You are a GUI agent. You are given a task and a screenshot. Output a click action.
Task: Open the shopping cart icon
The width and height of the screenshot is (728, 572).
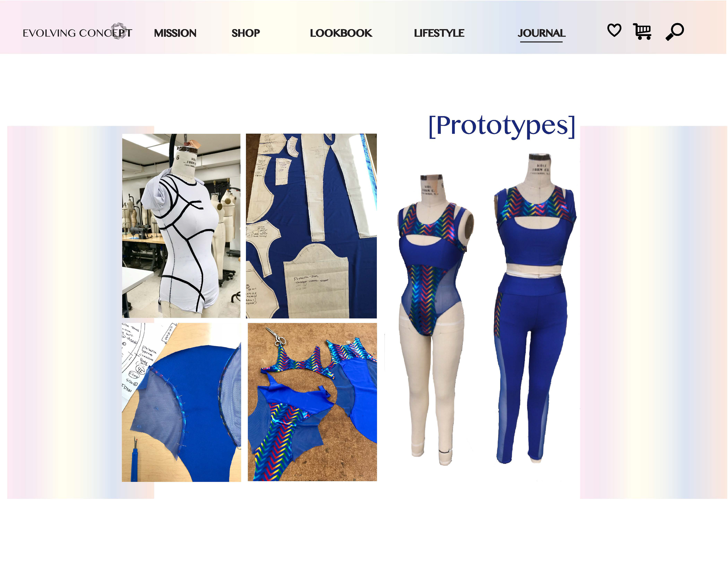pyautogui.click(x=642, y=31)
